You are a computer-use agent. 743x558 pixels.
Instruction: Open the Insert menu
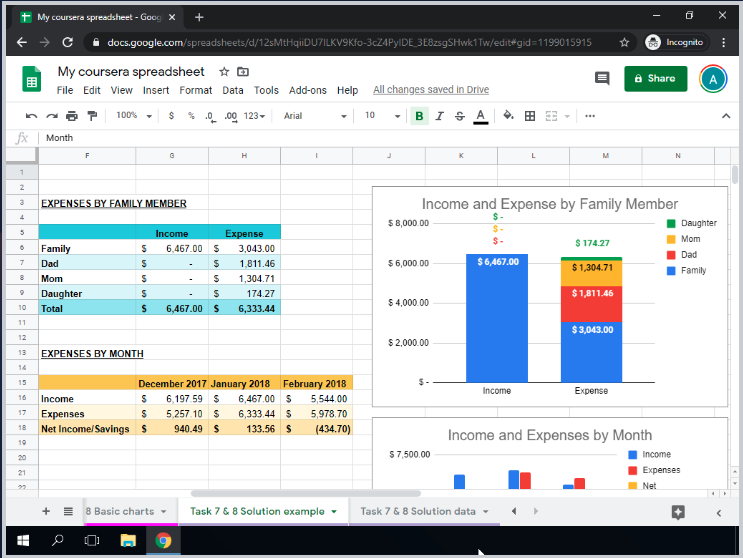click(x=156, y=90)
